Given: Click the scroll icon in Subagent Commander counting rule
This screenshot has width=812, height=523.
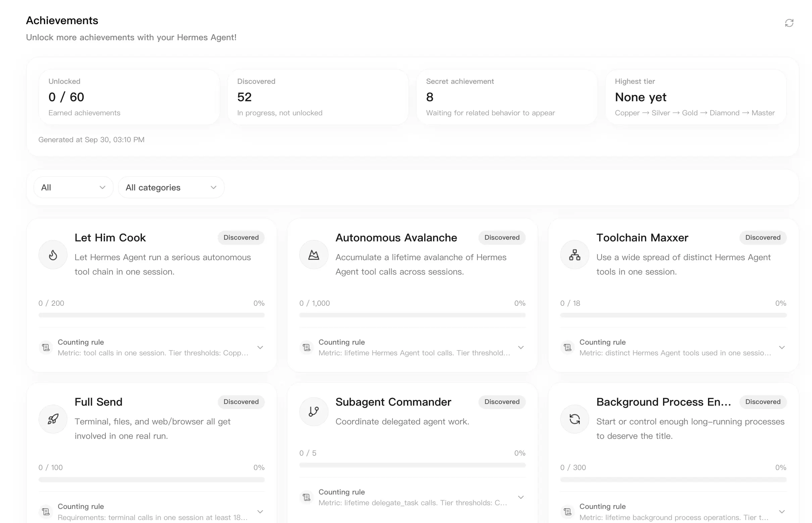Looking at the screenshot, I should pyautogui.click(x=307, y=497).
